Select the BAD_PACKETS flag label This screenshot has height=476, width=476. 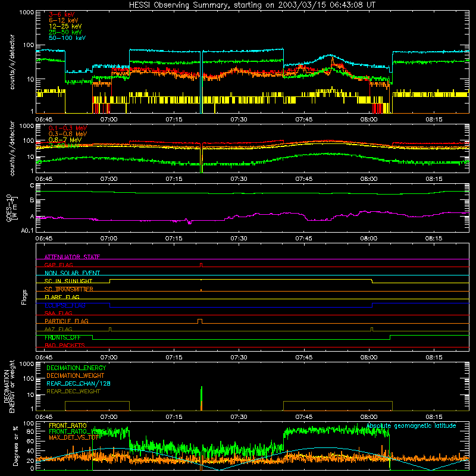tap(65, 345)
